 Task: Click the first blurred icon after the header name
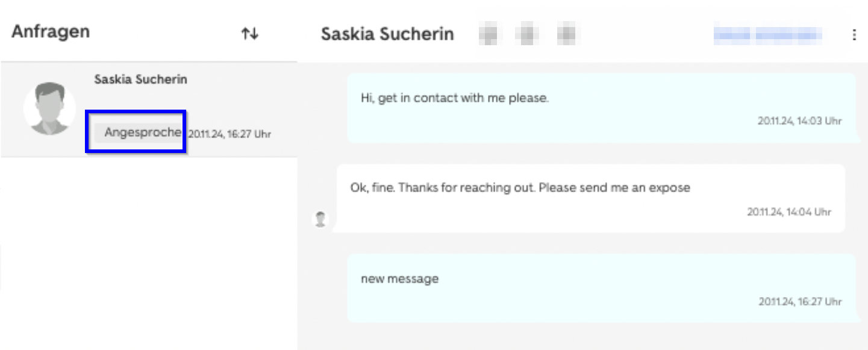pos(490,34)
